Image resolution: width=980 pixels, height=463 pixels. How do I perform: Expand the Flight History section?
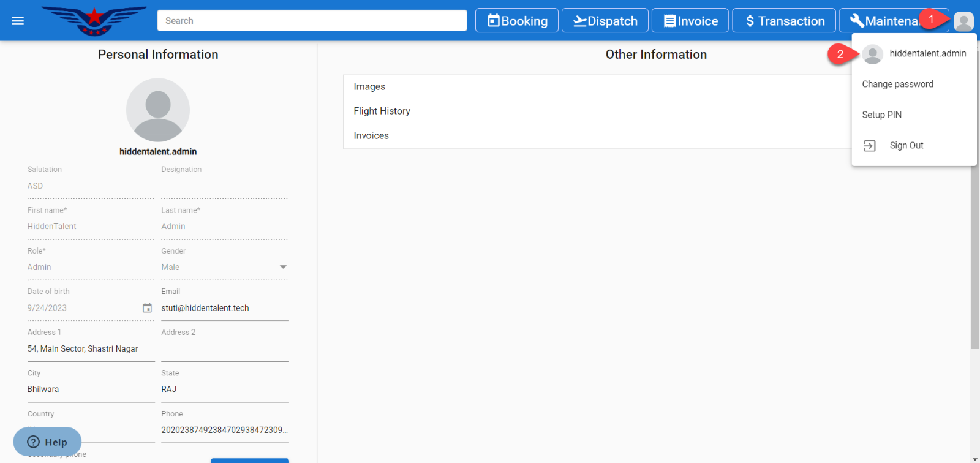382,111
